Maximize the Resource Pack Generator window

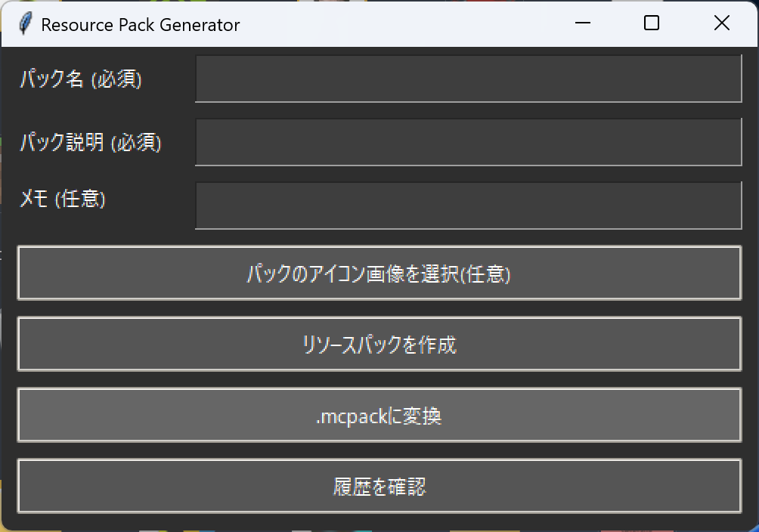pyautogui.click(x=651, y=24)
